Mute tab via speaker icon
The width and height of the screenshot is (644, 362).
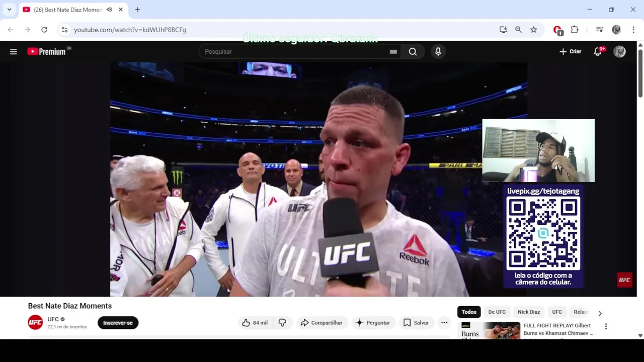click(109, 10)
